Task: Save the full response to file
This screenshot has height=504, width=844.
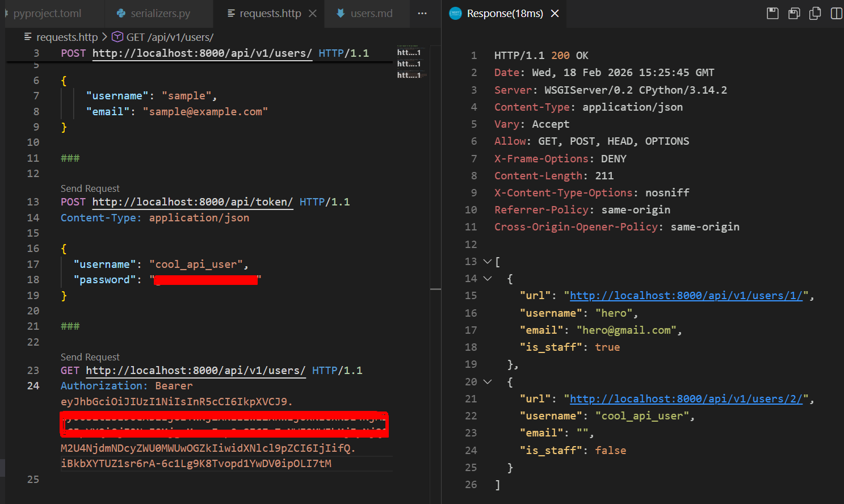Action: click(772, 13)
